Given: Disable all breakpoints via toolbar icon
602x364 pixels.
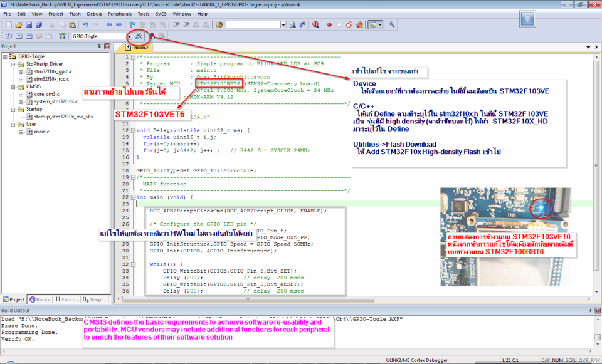Looking at the screenshot, I should coord(349,25).
